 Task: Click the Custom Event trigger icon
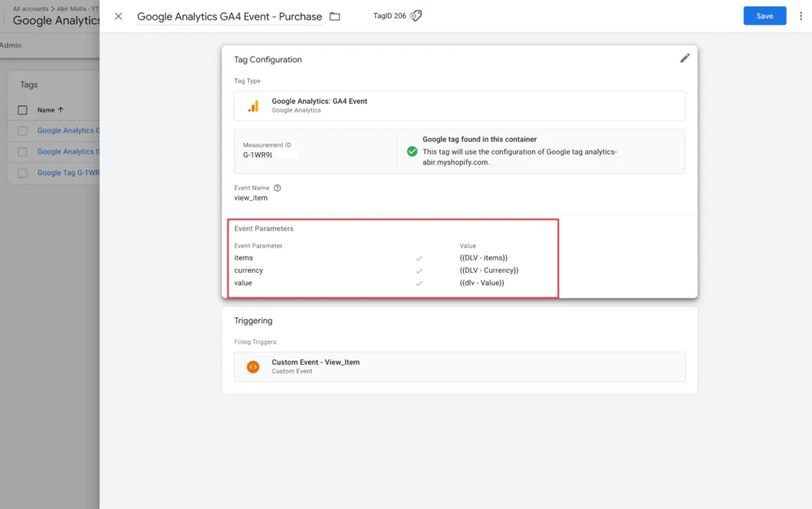[x=253, y=366]
